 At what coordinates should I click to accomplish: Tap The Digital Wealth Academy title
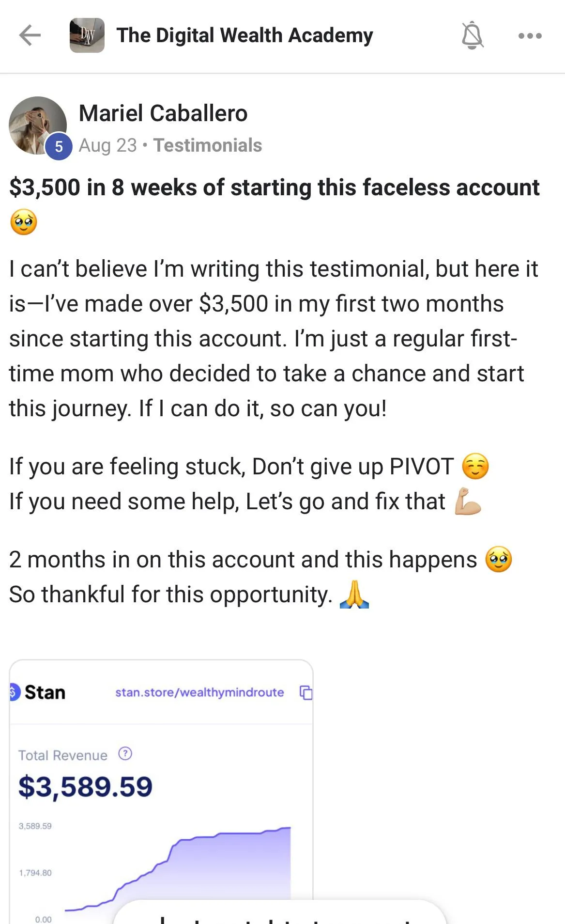(244, 35)
